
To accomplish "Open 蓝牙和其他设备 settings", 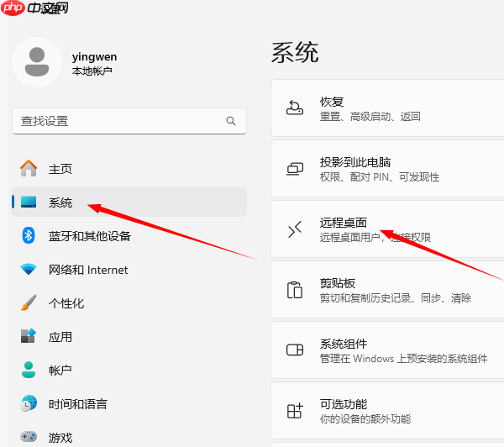I will tap(129, 236).
